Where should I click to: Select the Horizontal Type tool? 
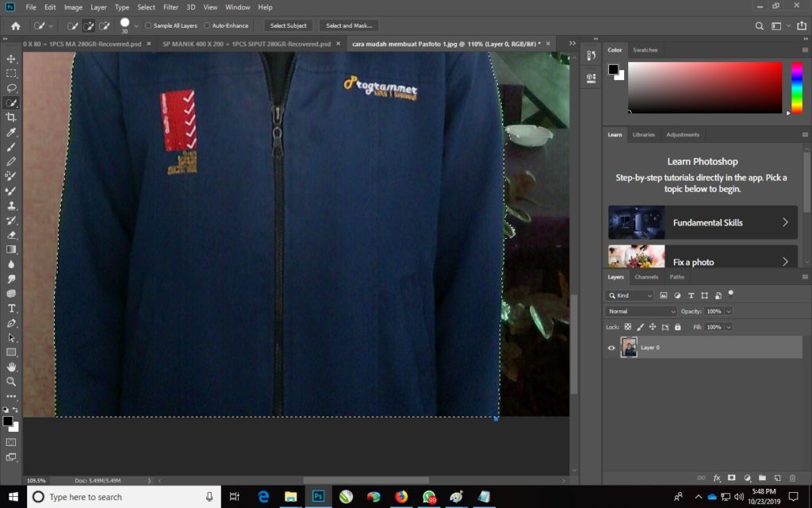click(x=11, y=308)
